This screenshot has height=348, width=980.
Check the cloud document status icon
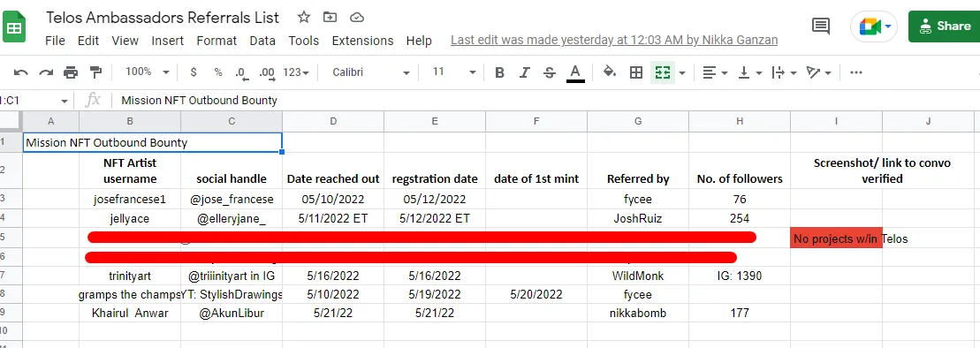tap(357, 17)
